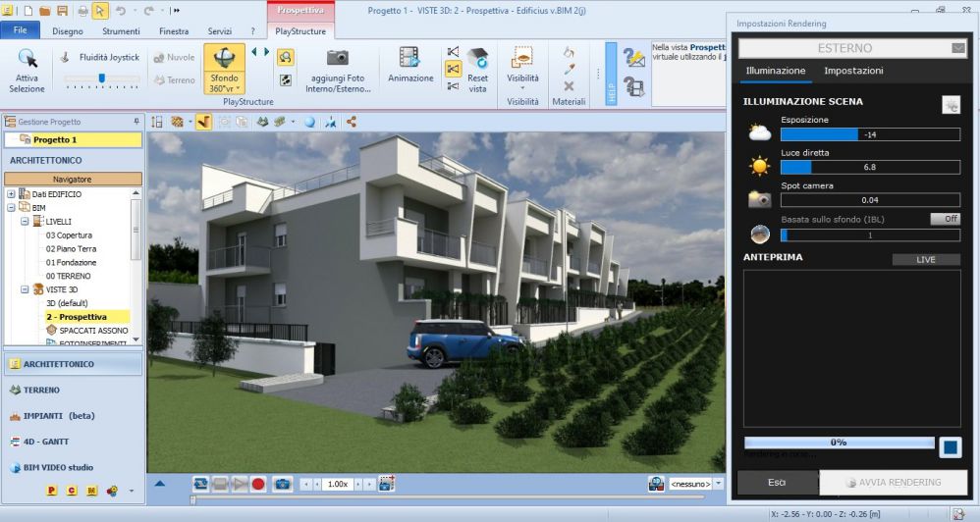Screen dimensions: 980x522
Task: Open the TERRENO section in left panel
Action: click(x=74, y=390)
